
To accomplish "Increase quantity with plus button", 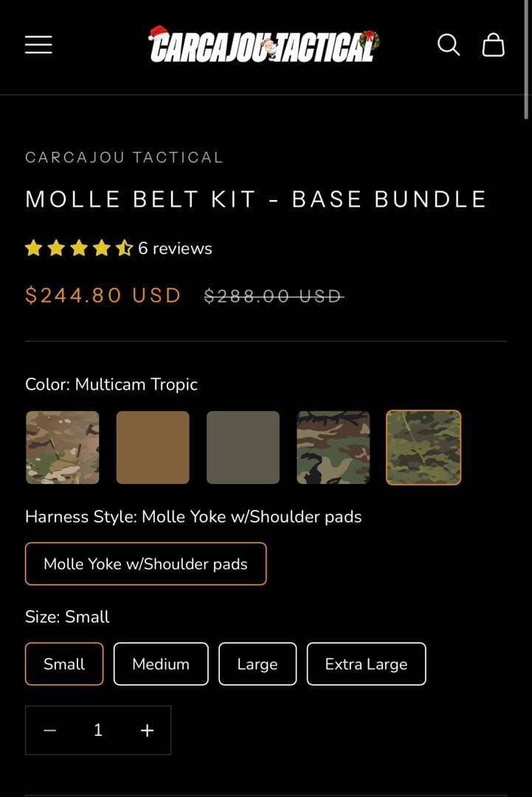I will click(x=147, y=731).
